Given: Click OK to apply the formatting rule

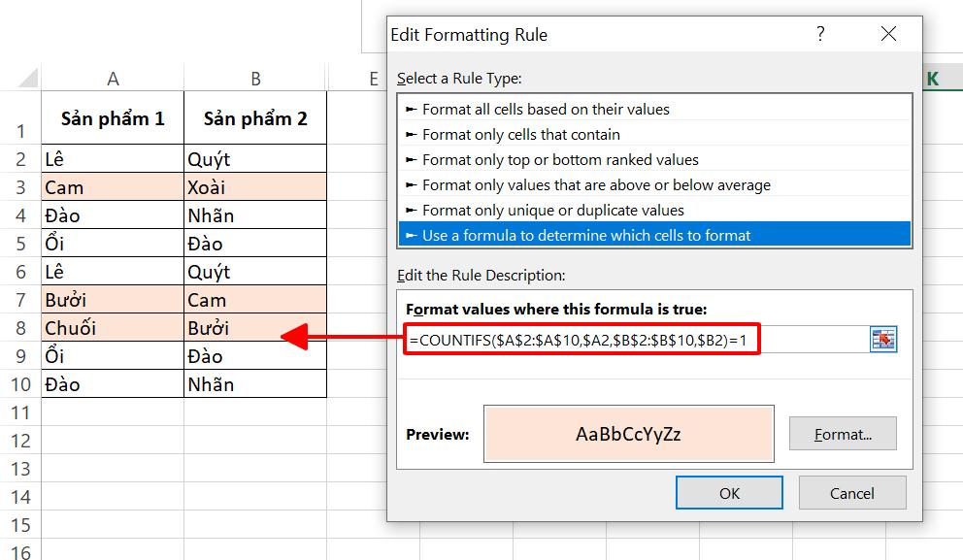Looking at the screenshot, I should (x=729, y=493).
